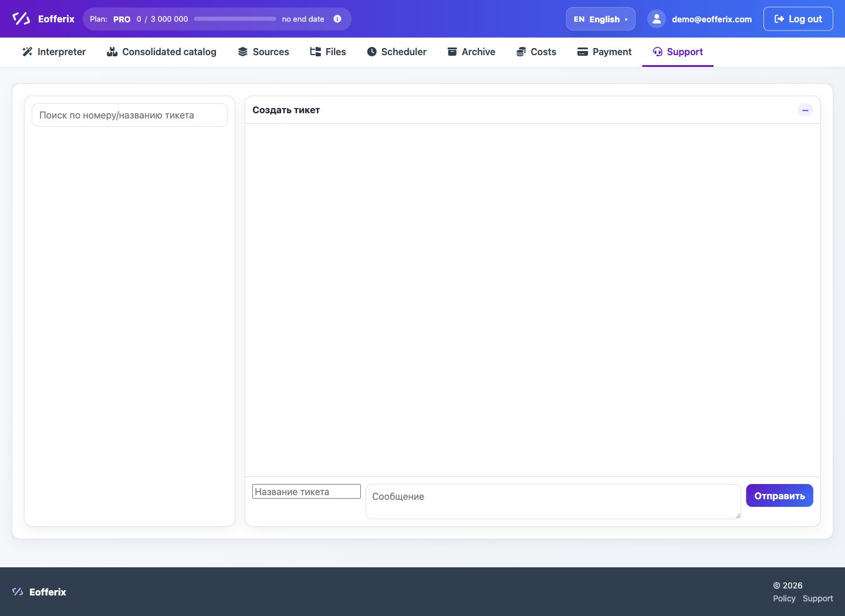The width and height of the screenshot is (845, 616).
Task: Click the plan usage progress bar
Action: tap(235, 19)
